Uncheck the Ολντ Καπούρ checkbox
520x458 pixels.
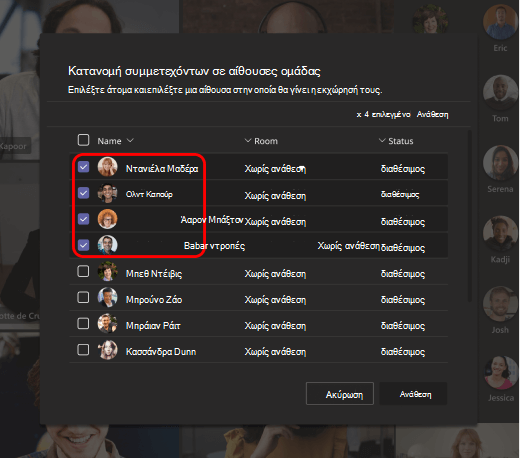click(x=83, y=193)
